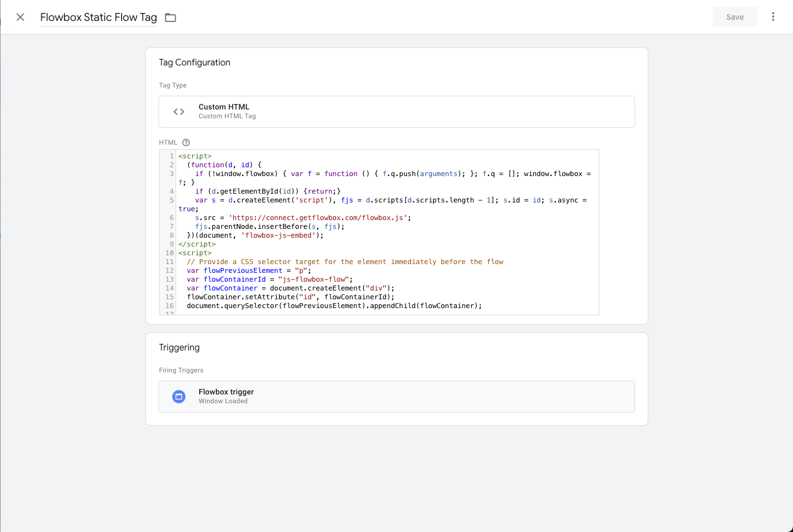Screen dimensions: 793x532
Task: Open the Flowbox trigger Window Loaded entry
Action: tap(396, 397)
